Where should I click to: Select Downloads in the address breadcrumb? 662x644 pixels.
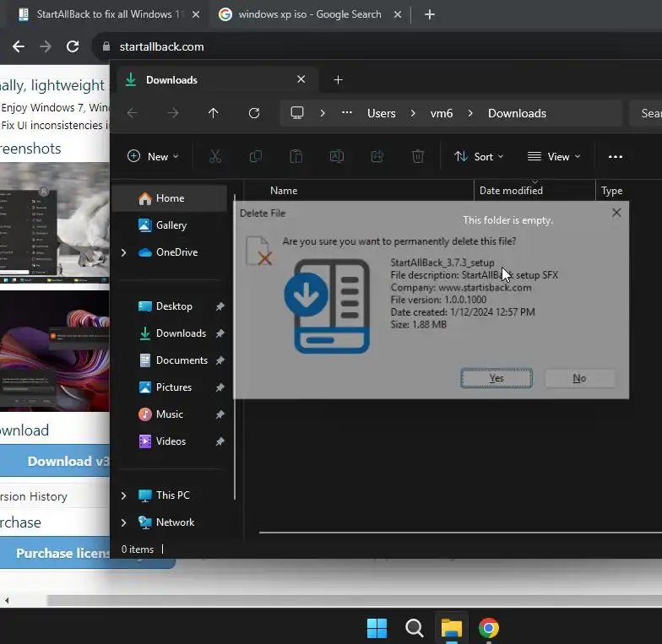point(517,113)
